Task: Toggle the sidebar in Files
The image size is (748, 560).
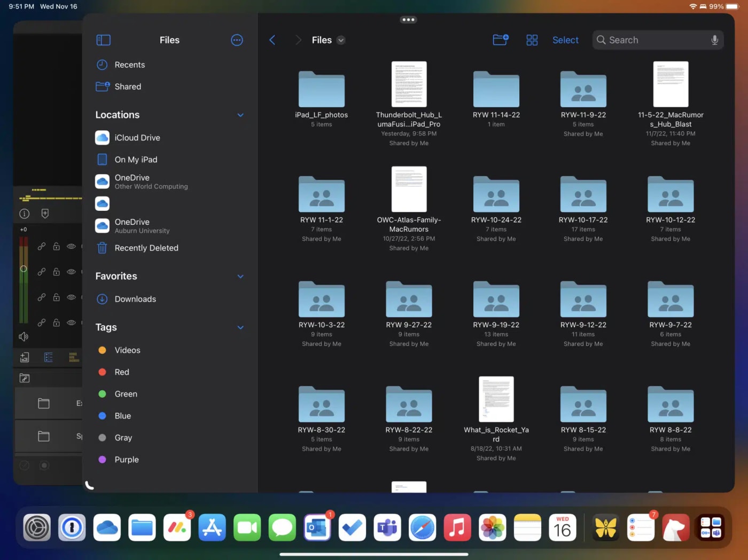Action: click(x=103, y=40)
